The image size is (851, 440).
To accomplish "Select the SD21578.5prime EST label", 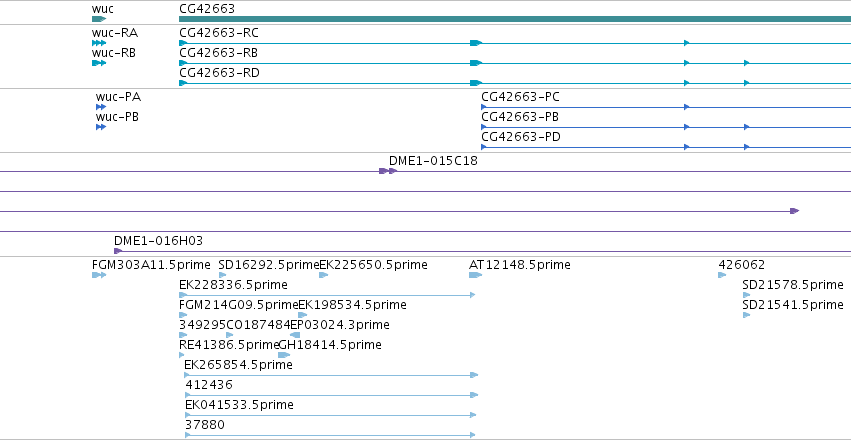I will click(793, 285).
